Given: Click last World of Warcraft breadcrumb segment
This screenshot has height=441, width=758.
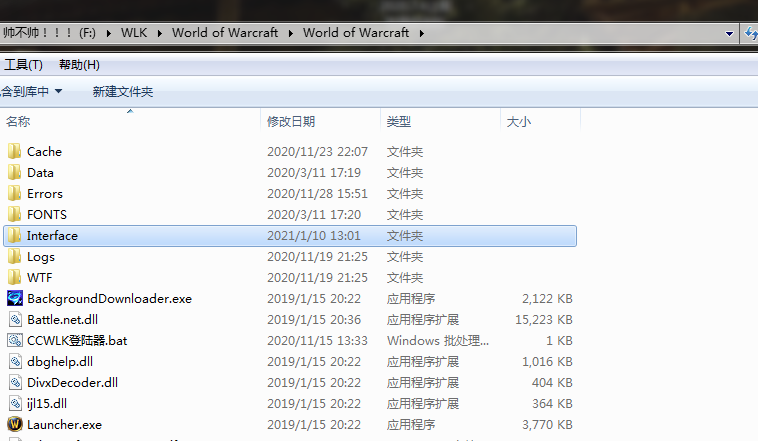Looking at the screenshot, I should click(x=356, y=33).
